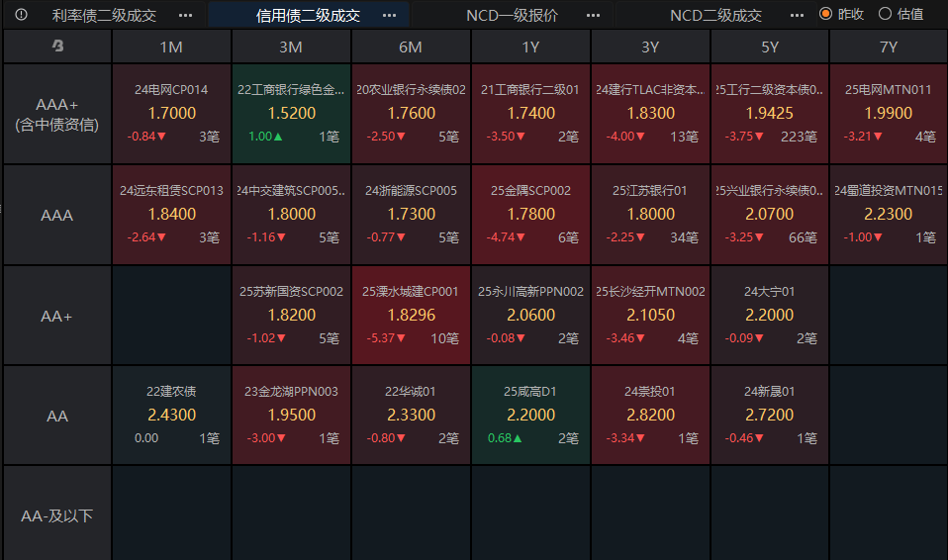Open the 24浙能源SCP005 cell

(411, 215)
